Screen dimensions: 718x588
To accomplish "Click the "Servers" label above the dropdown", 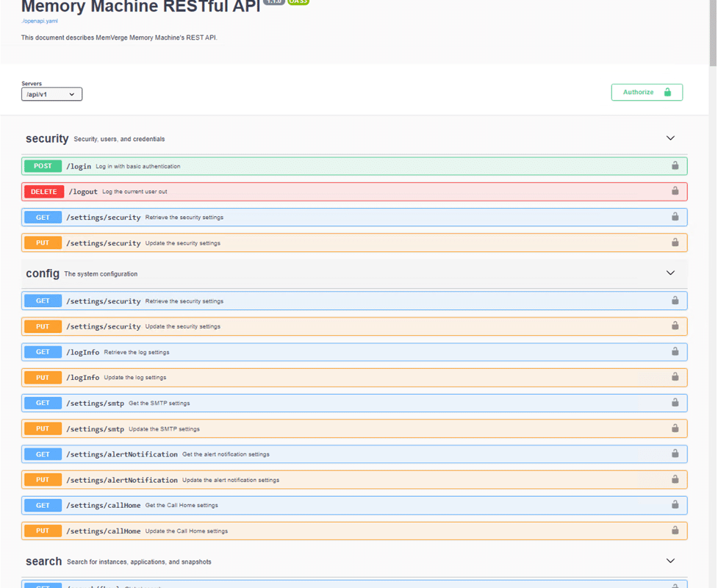I will coord(32,83).
